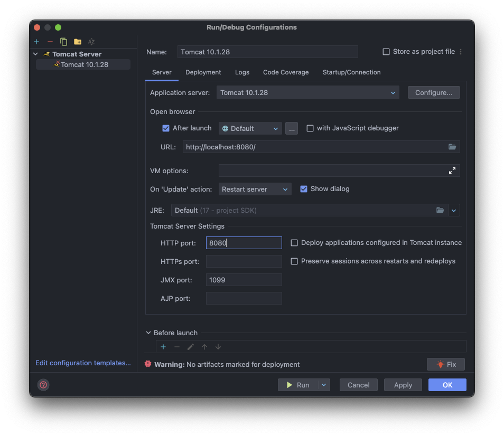The height and width of the screenshot is (436, 504).
Task: Move Before launch task up
Action: click(x=204, y=347)
